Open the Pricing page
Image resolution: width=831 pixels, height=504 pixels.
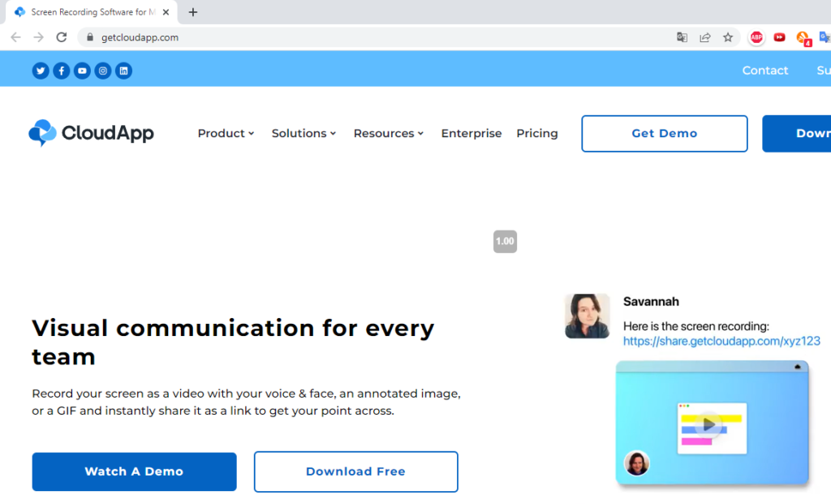point(537,134)
